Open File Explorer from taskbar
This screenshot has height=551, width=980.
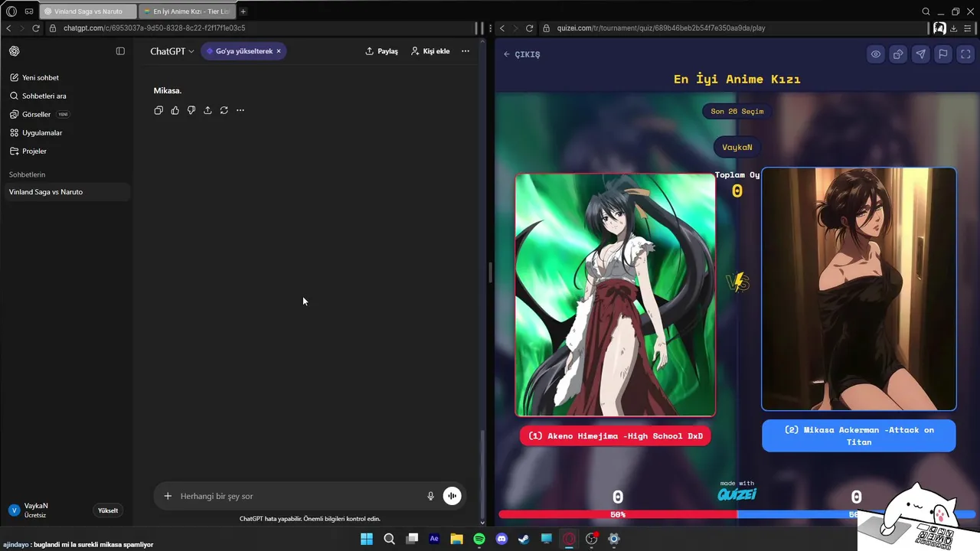tap(456, 539)
